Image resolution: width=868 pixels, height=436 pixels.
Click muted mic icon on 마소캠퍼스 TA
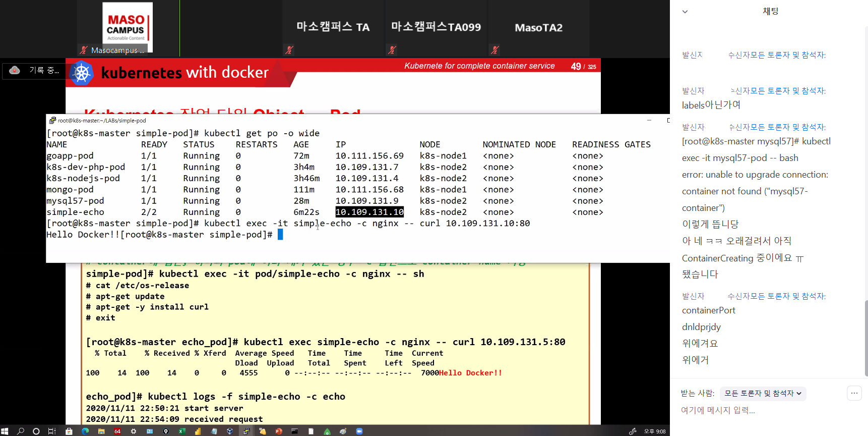pyautogui.click(x=289, y=50)
